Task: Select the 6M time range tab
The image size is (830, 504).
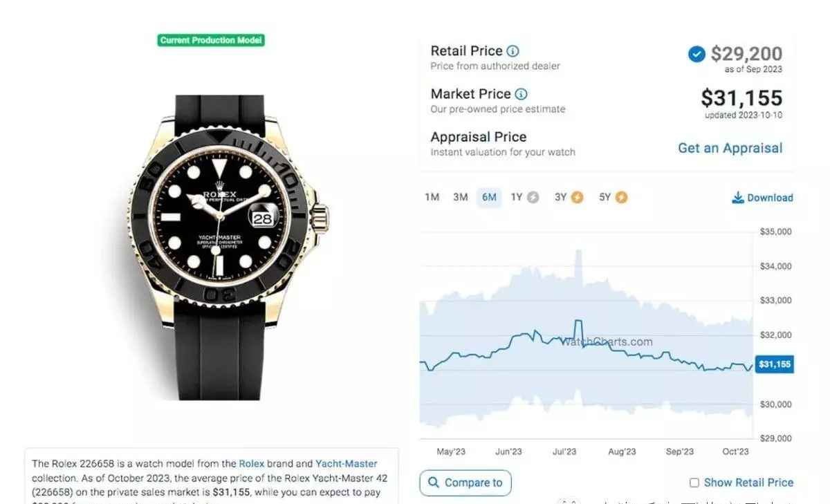Action: coord(489,197)
